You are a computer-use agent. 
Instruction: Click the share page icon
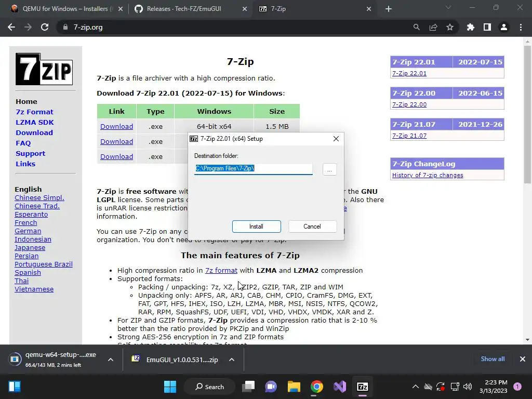click(433, 27)
